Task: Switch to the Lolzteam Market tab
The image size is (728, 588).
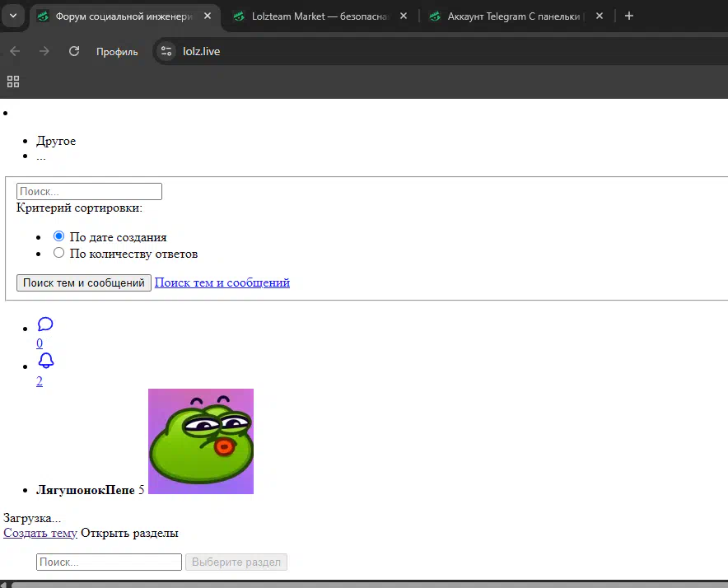Action: coord(320,16)
